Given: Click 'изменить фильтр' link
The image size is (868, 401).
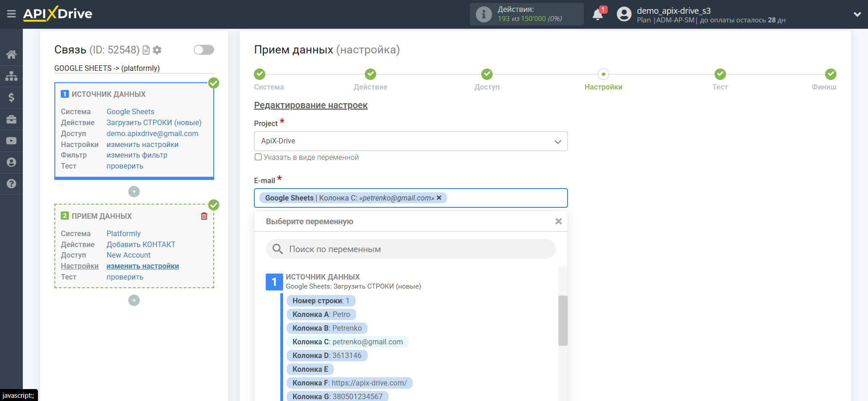Looking at the screenshot, I should pos(137,155).
